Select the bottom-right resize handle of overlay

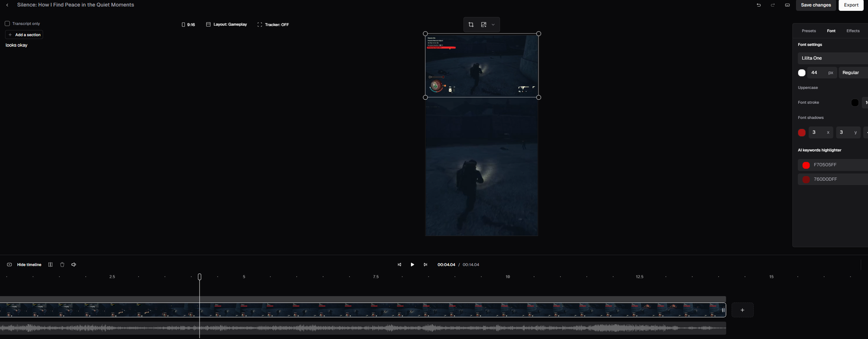(x=539, y=98)
